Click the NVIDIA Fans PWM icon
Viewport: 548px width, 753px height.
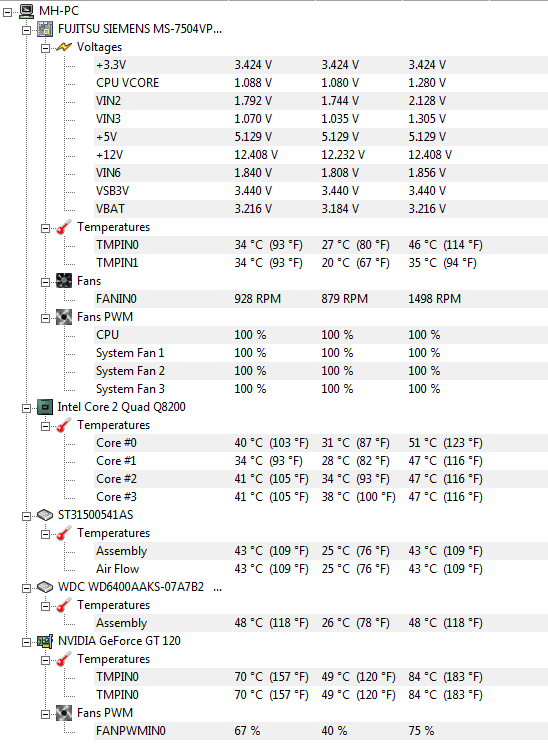click(x=64, y=713)
